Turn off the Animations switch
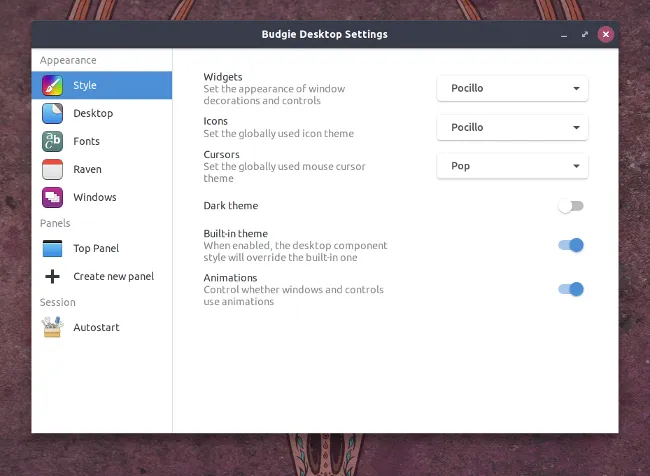The width and height of the screenshot is (650, 476). click(x=571, y=290)
